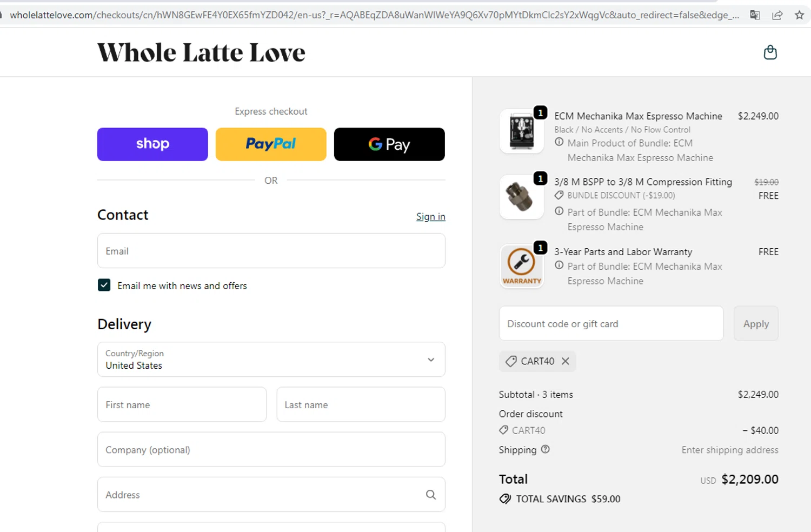
Task: Check out with Google Pay
Action: click(x=389, y=144)
